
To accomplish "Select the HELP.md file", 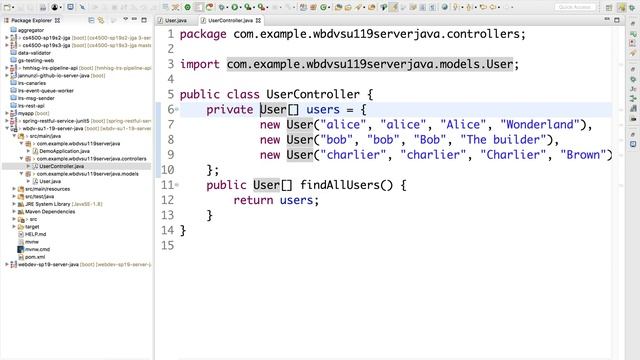I will [35, 234].
